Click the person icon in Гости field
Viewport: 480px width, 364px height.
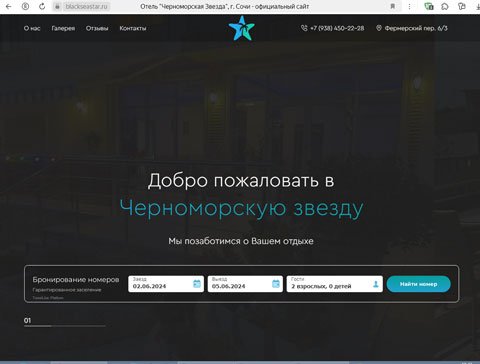tap(376, 284)
